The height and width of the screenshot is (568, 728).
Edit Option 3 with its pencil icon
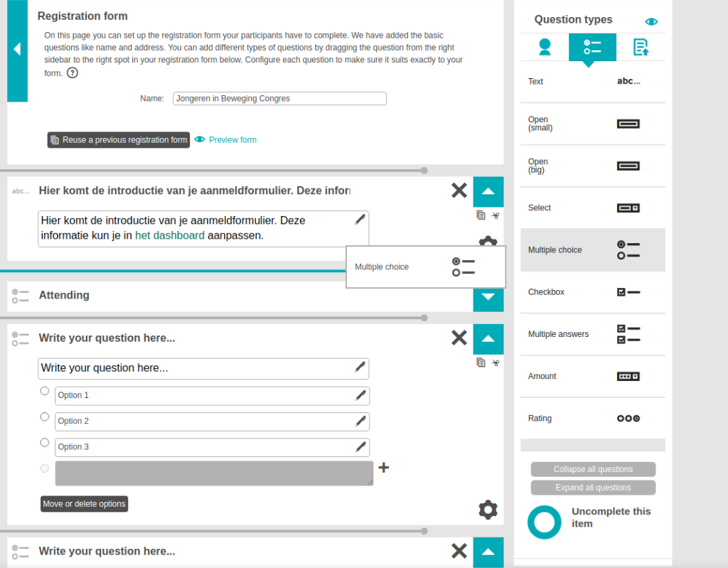[x=360, y=446]
